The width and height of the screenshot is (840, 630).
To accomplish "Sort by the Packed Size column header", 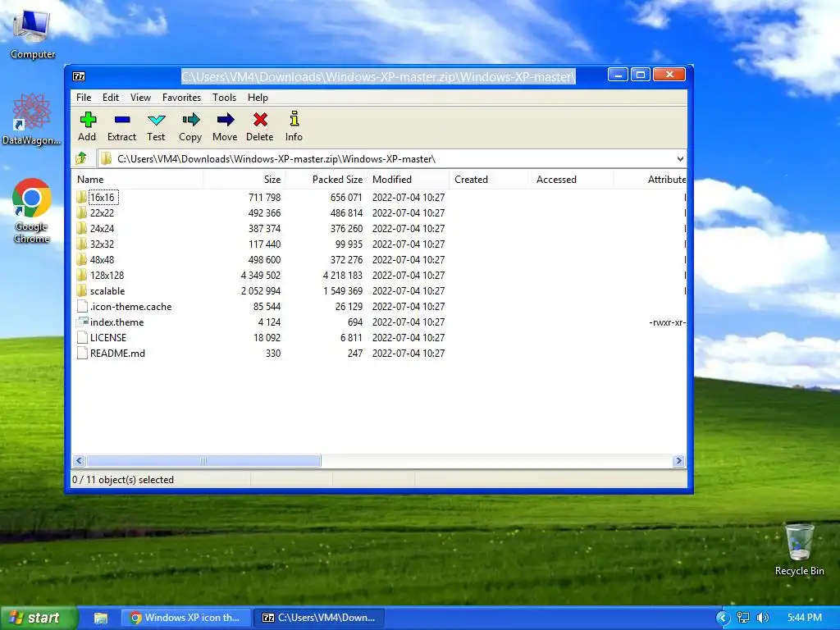I will click(326, 180).
